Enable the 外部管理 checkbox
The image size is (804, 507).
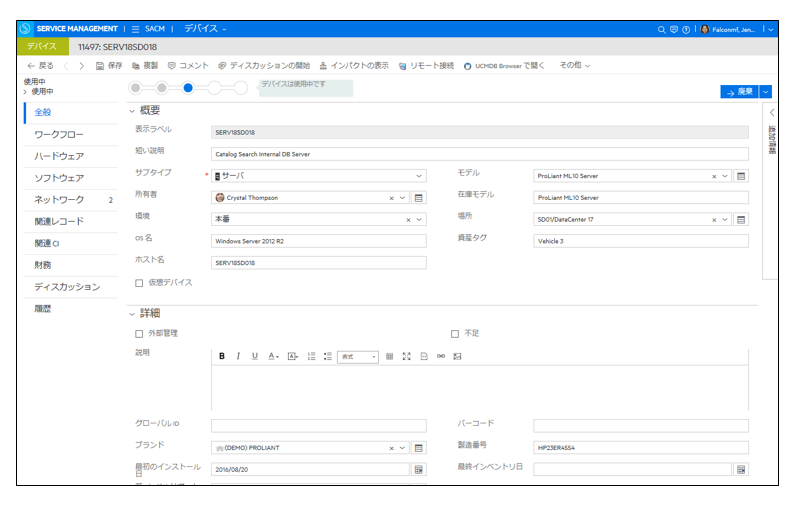click(x=139, y=333)
